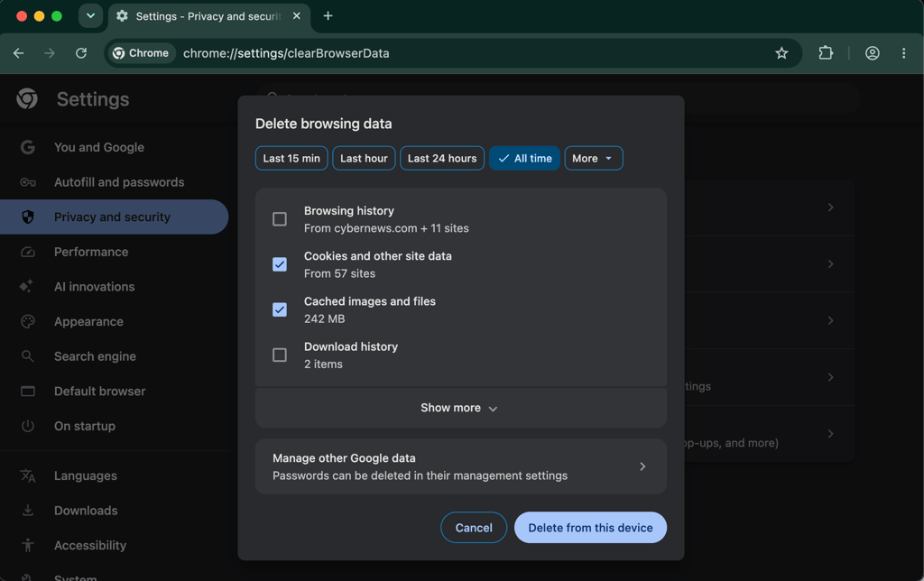The image size is (924, 581).
Task: Go back using the browser back arrow
Action: [x=18, y=53]
